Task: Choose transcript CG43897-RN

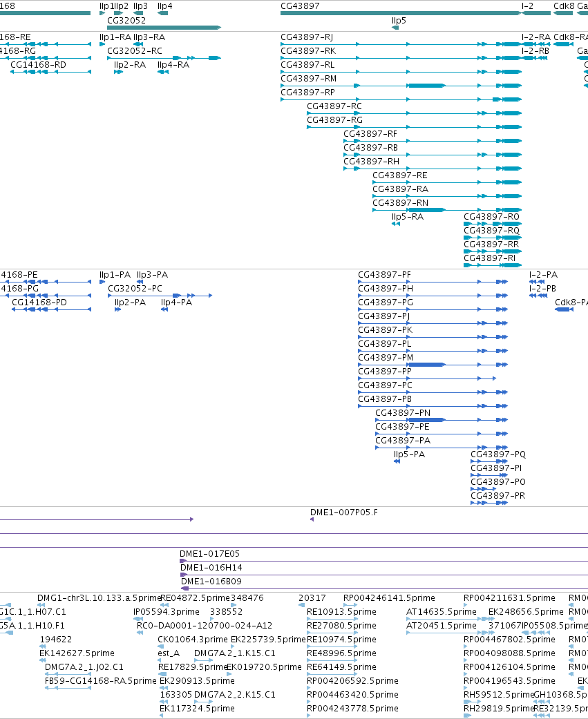Action: (401, 202)
